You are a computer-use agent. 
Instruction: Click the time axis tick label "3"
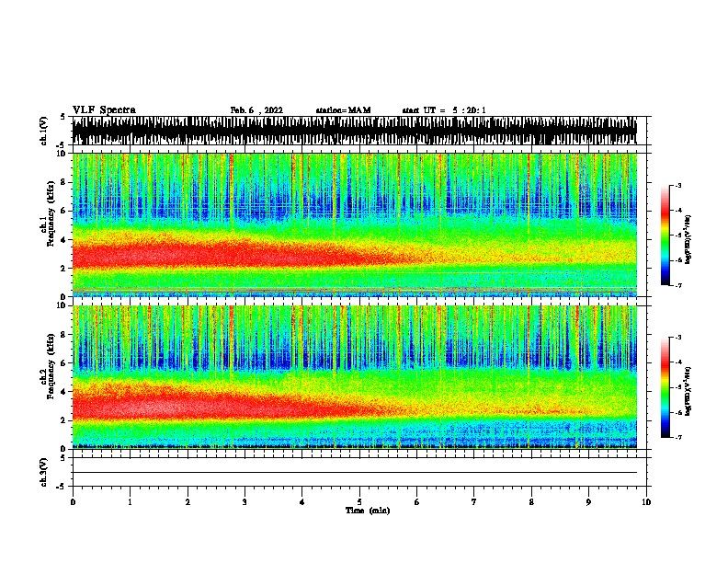point(245,501)
